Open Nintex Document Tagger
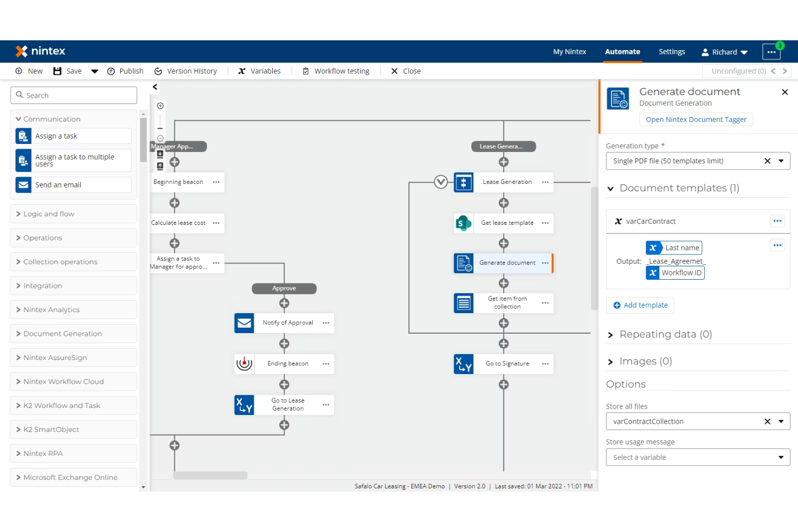The image size is (798, 532). 696,120
